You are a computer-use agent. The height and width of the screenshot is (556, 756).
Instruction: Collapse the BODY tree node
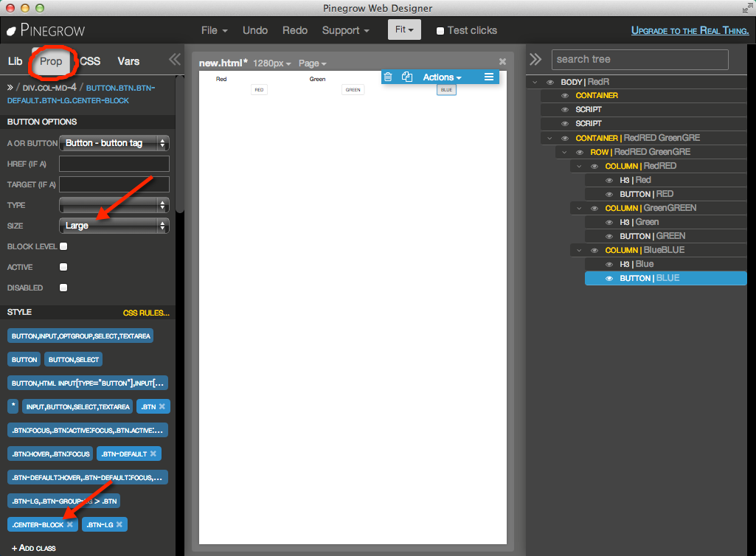click(535, 82)
